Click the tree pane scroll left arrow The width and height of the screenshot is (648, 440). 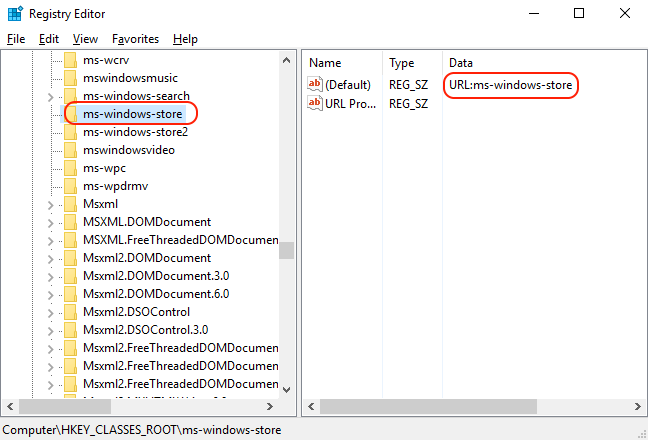(10, 407)
